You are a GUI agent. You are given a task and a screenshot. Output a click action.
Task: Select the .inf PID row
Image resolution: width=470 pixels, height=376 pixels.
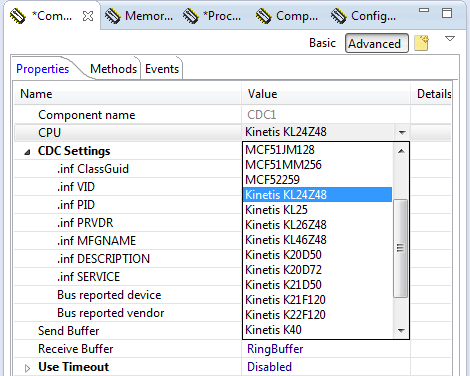(127, 205)
